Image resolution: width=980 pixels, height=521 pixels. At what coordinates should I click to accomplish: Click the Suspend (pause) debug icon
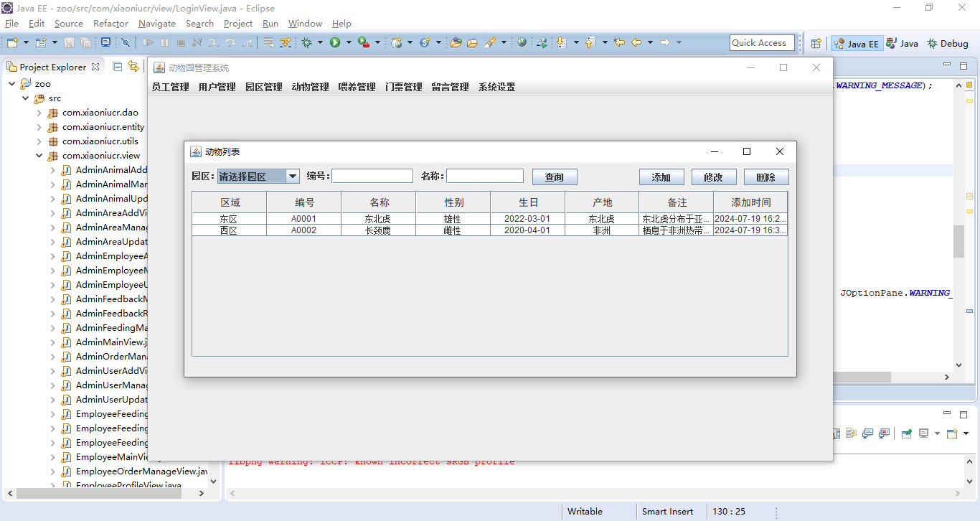164,43
